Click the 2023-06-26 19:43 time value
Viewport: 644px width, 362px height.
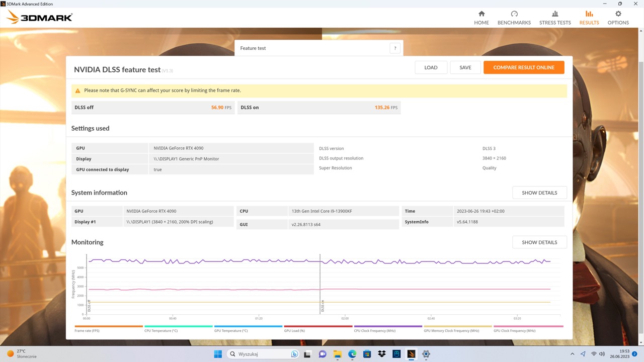coord(480,211)
